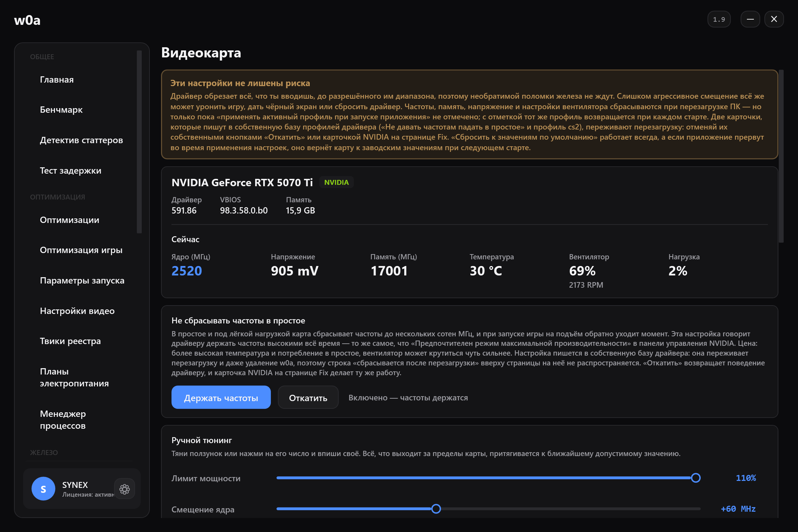Go to Настройки видео
The image size is (798, 532).
point(77,311)
